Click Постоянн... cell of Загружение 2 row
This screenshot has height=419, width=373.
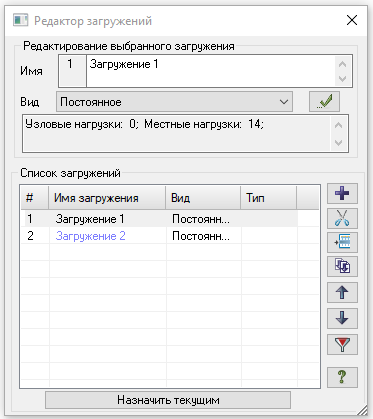point(201,236)
